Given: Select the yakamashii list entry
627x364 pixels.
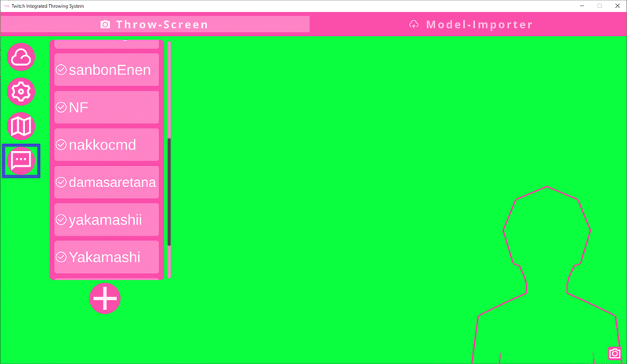Looking at the screenshot, I should 107,220.
